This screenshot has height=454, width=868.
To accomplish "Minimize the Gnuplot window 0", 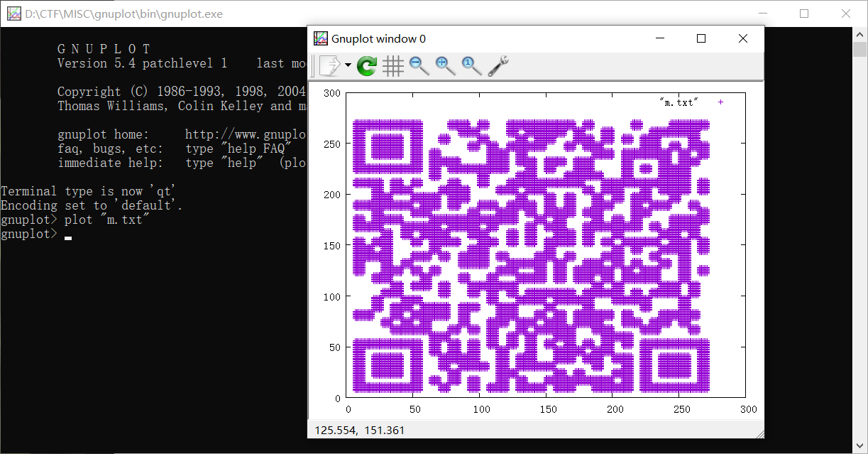I will pyautogui.click(x=659, y=38).
